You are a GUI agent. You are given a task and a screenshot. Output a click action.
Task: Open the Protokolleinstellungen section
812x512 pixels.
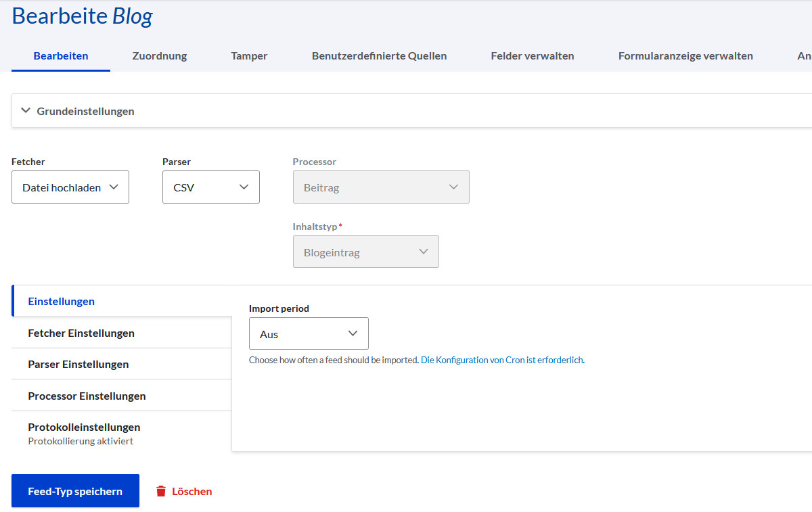point(83,427)
